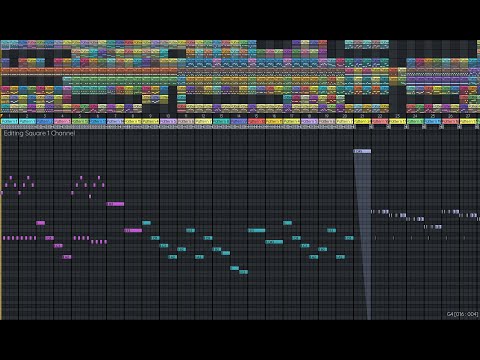
Task: Select the yellow pattern header under bar 27
Action: [468, 121]
